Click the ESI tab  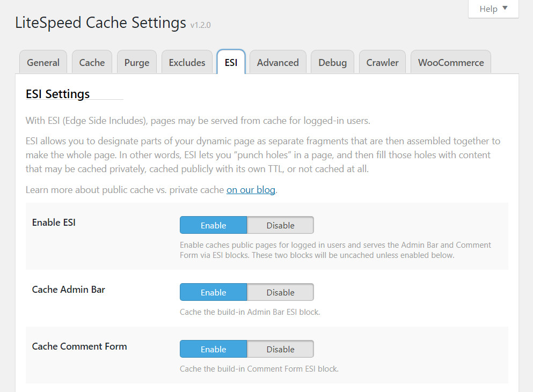231,62
